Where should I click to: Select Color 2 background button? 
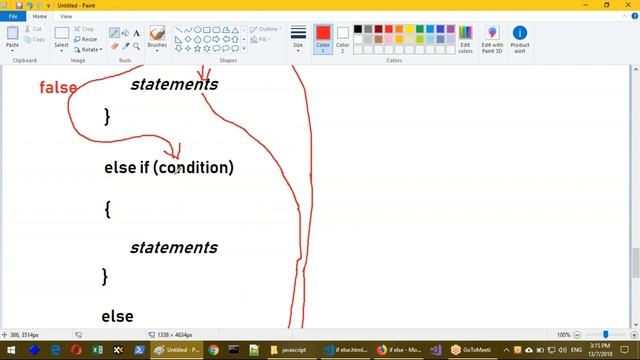pos(342,39)
